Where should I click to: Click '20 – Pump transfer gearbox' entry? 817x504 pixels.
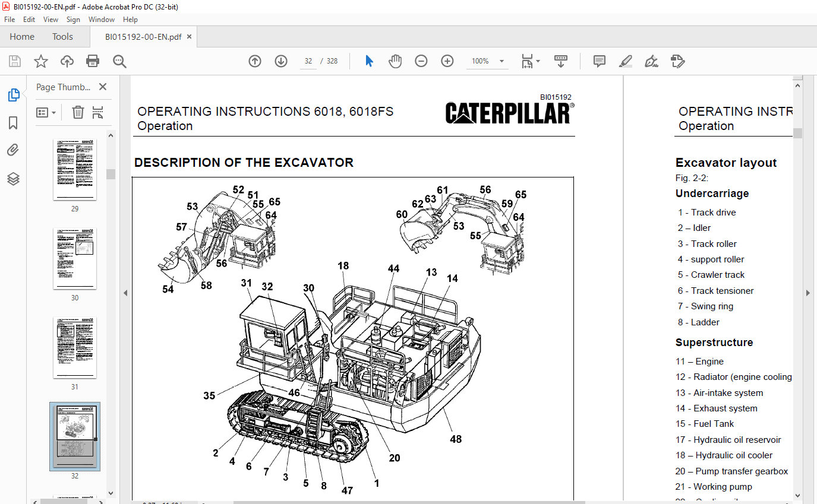click(x=731, y=471)
